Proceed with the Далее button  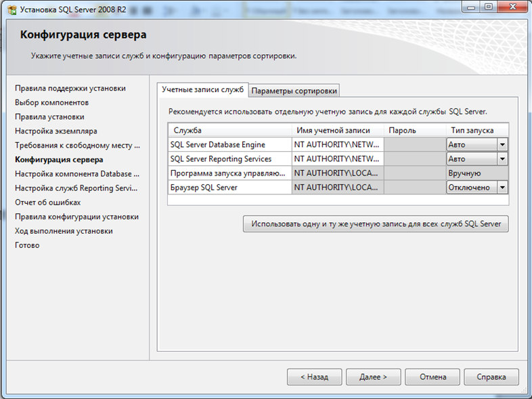click(x=373, y=377)
